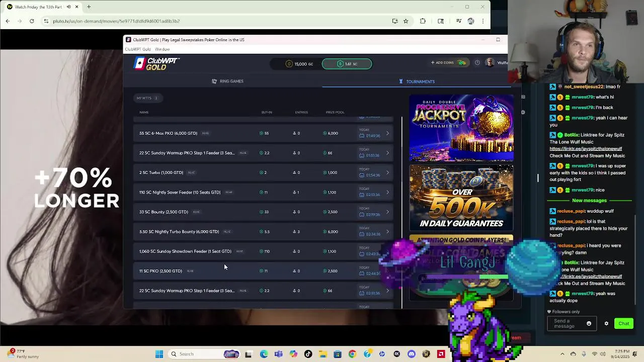Sort tournaments by Buy-In column
Viewport: 644px width, 362px height.
pos(267,112)
